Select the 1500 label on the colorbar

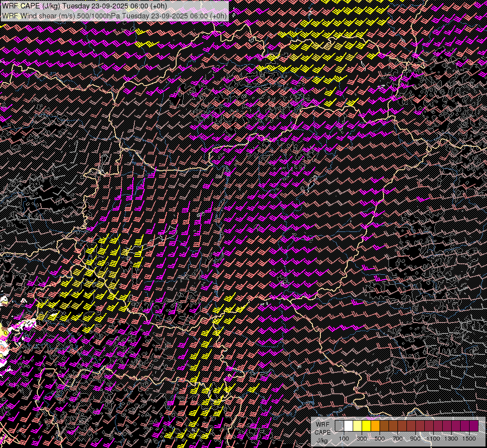[x=469, y=439]
